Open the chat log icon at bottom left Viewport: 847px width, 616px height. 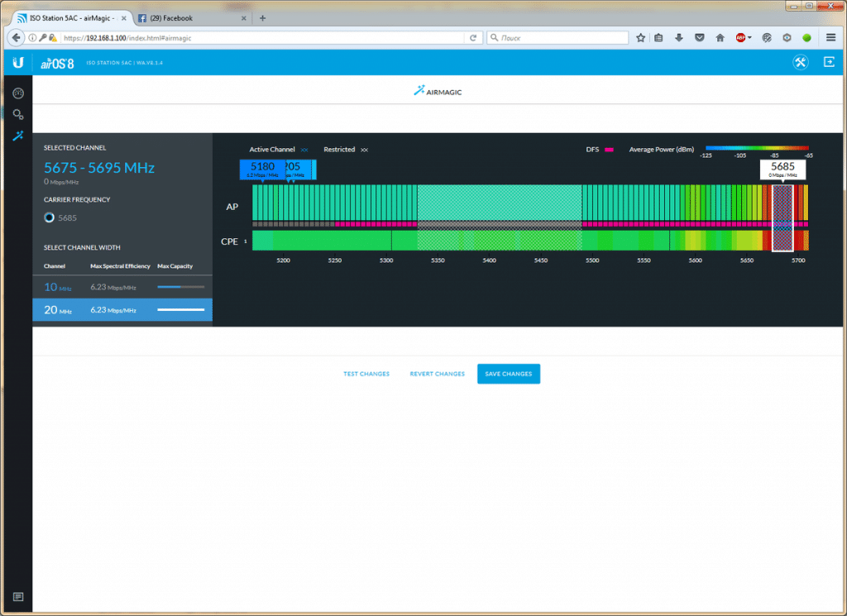click(x=17, y=597)
